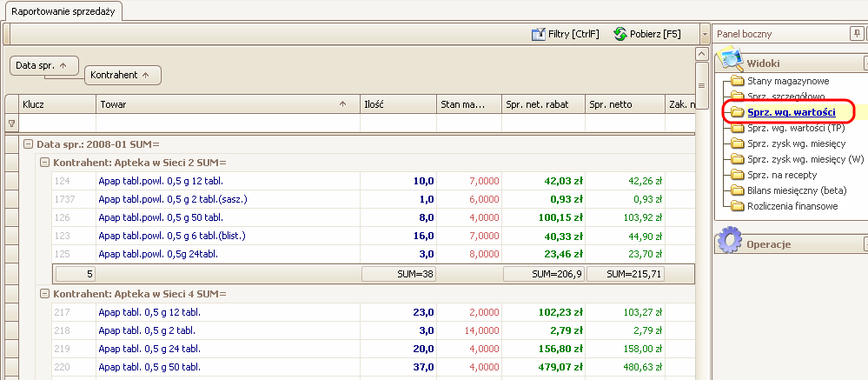The height and width of the screenshot is (380, 868).
Task: Open Sprz. zysk wg. miesięcy view
Action: [796, 144]
